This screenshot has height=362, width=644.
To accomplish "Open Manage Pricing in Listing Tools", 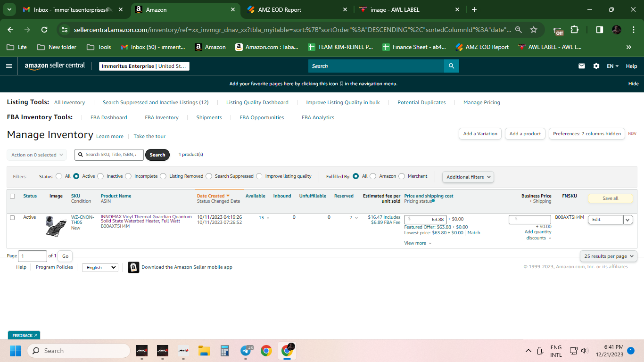I will tap(482, 102).
